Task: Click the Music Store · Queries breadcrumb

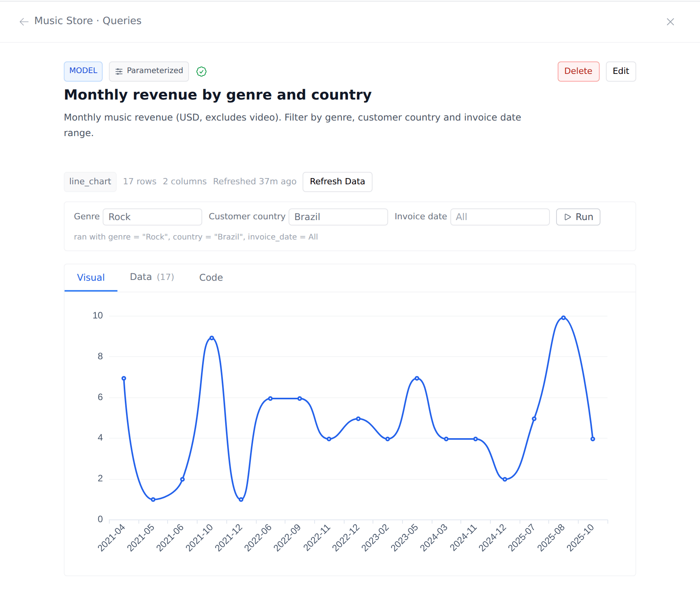Action: pyautogui.click(x=88, y=21)
